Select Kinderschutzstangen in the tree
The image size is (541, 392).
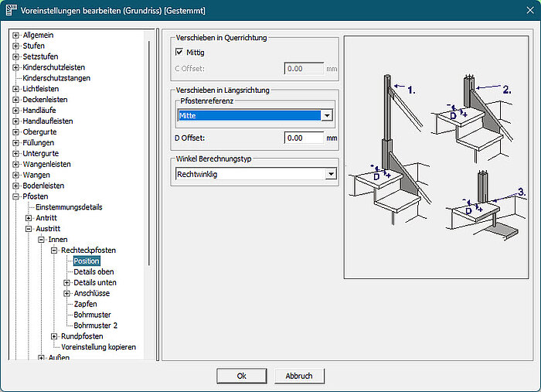(56, 78)
